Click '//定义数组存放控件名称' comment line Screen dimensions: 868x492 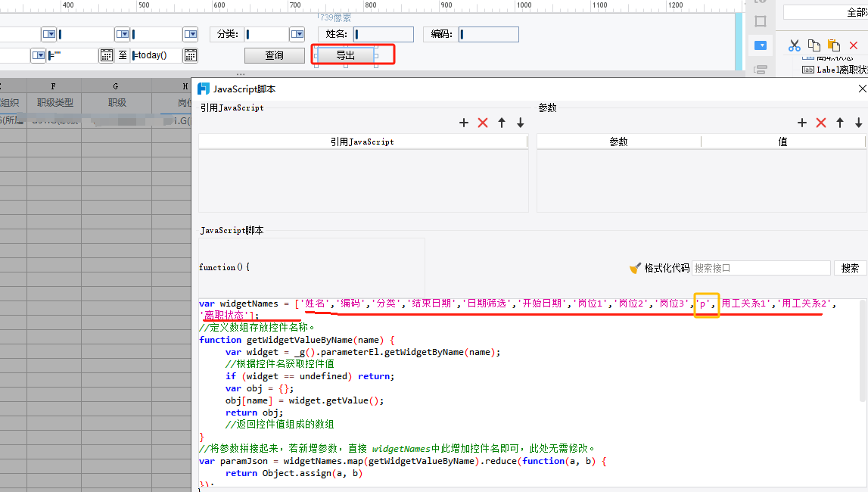pos(257,328)
